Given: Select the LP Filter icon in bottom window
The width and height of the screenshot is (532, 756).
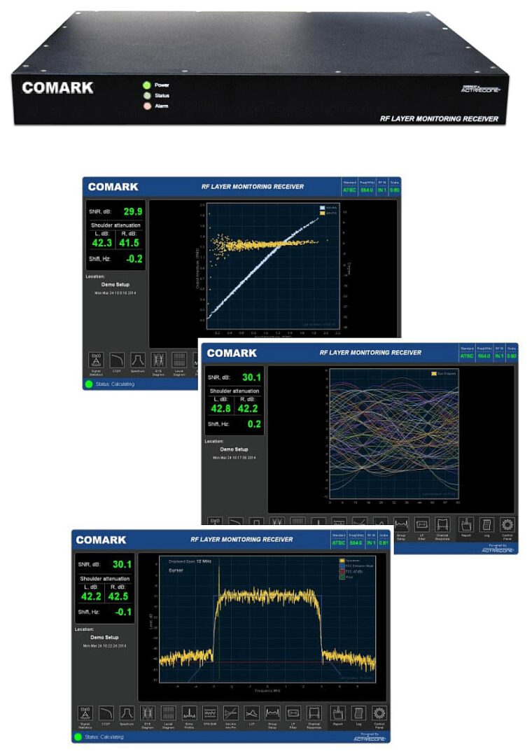Looking at the screenshot, I should pos(293,713).
